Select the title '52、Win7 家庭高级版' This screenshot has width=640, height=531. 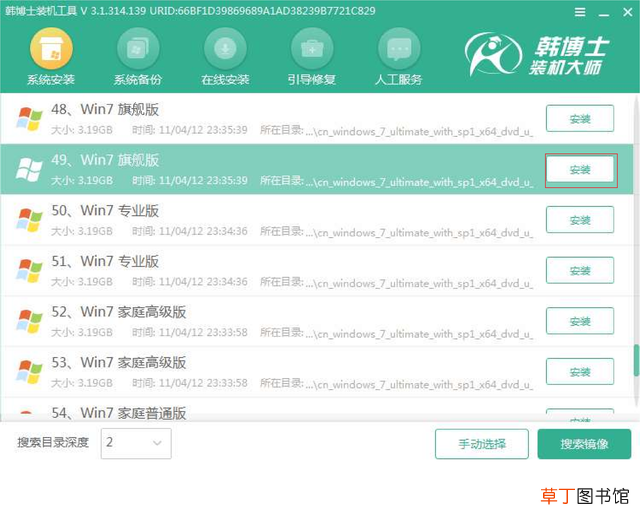pyautogui.click(x=119, y=312)
